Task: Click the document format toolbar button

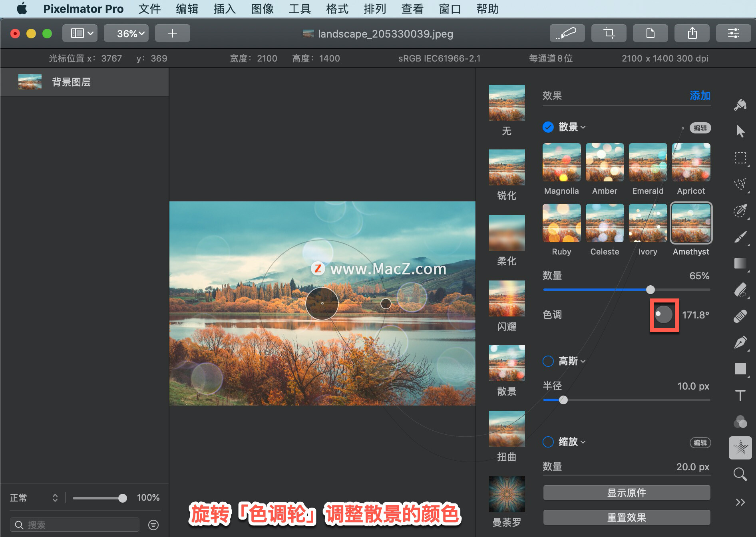Action: pyautogui.click(x=651, y=33)
